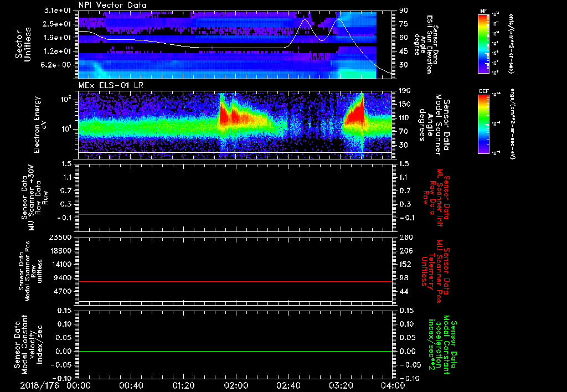Click the '75' sun elevation tick value
The height and width of the screenshot is (392, 567).
pyautogui.click(x=404, y=24)
